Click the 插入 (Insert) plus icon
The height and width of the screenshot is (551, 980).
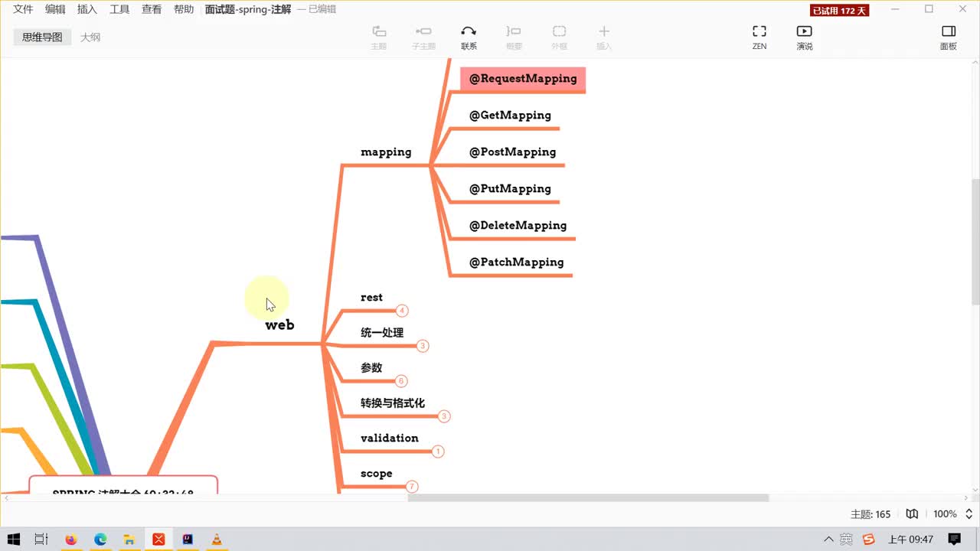604,31
